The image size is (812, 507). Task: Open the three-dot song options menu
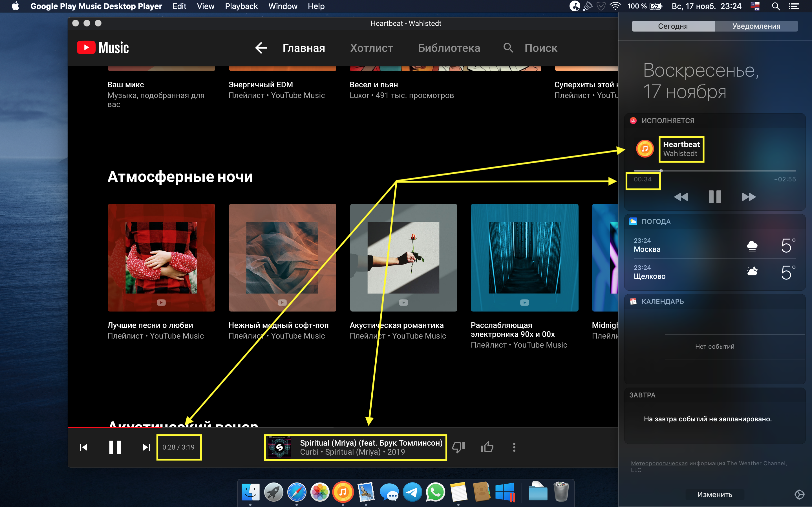(x=514, y=447)
